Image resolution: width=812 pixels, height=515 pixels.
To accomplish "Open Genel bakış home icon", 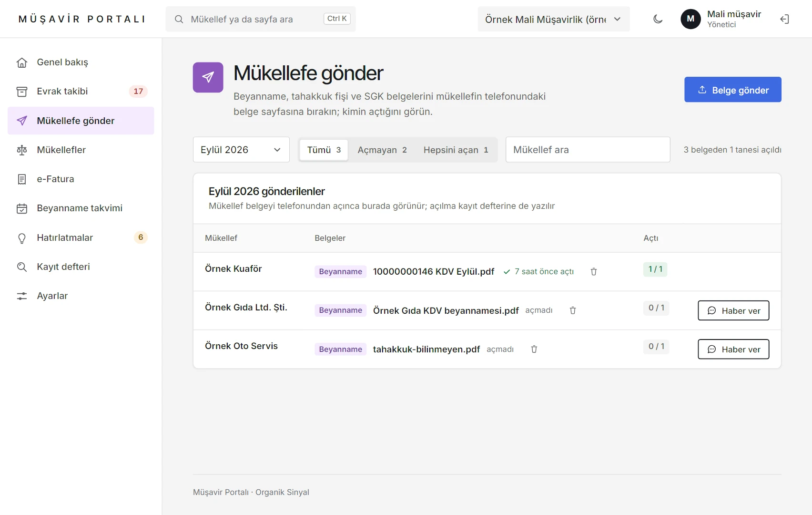I will coord(22,62).
